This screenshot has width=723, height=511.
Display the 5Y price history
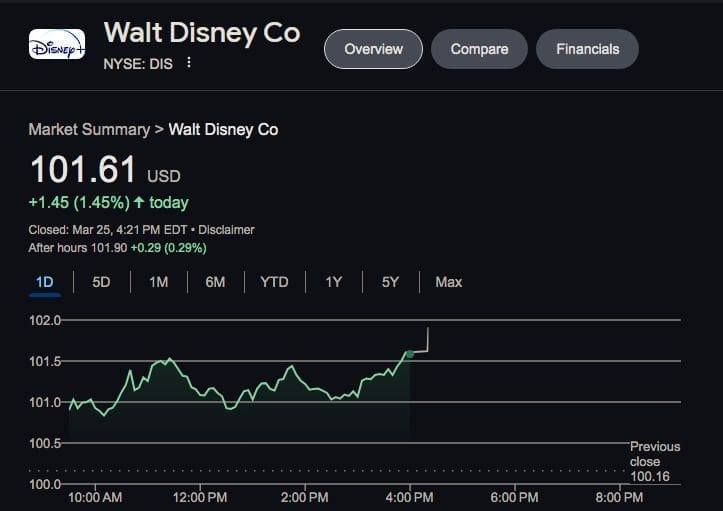tap(390, 282)
